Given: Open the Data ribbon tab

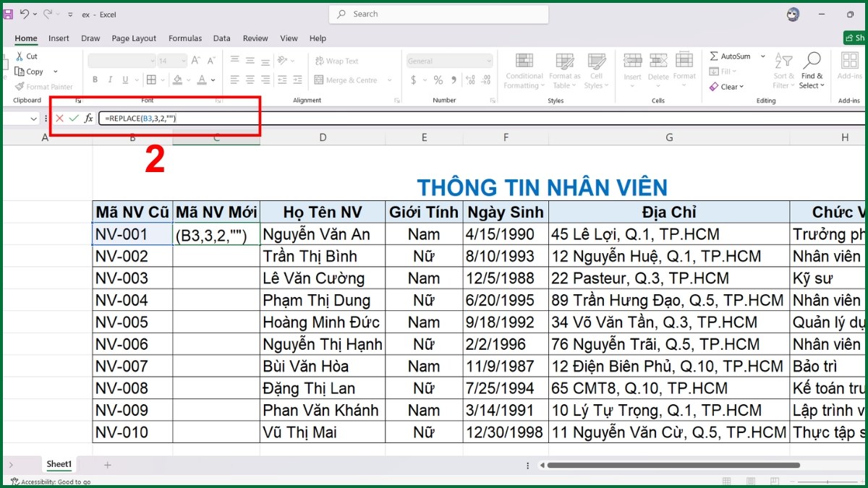Looking at the screenshot, I should (x=221, y=38).
